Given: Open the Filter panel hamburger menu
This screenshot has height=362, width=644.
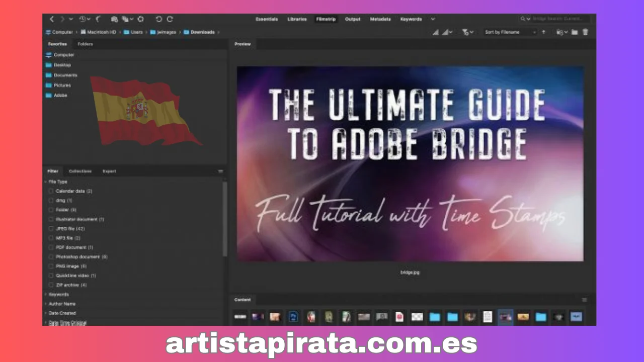Looking at the screenshot, I should tap(220, 171).
